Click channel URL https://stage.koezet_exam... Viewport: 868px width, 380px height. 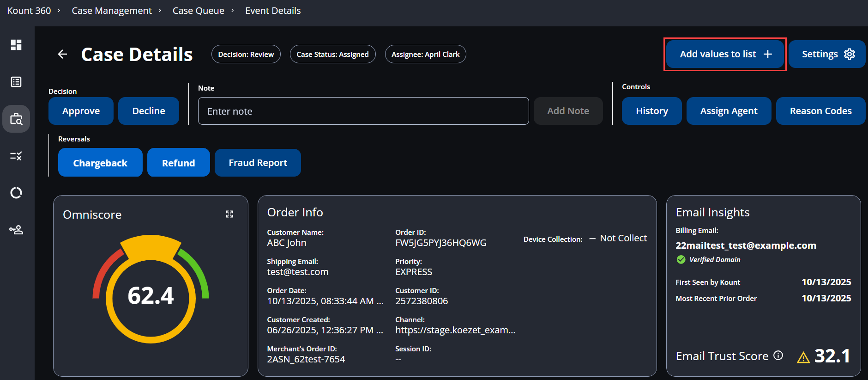point(455,330)
